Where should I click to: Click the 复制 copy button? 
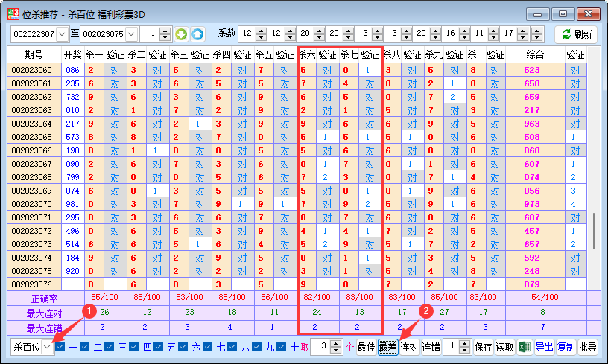pos(566,347)
